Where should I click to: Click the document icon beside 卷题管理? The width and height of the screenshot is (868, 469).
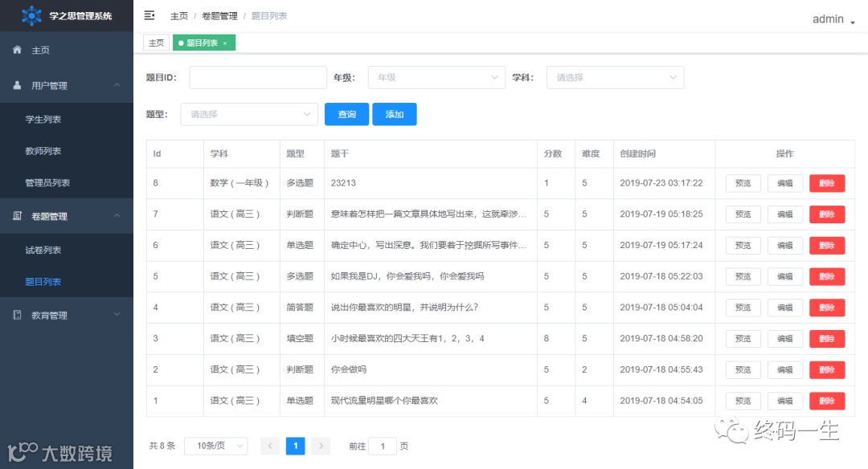(17, 216)
